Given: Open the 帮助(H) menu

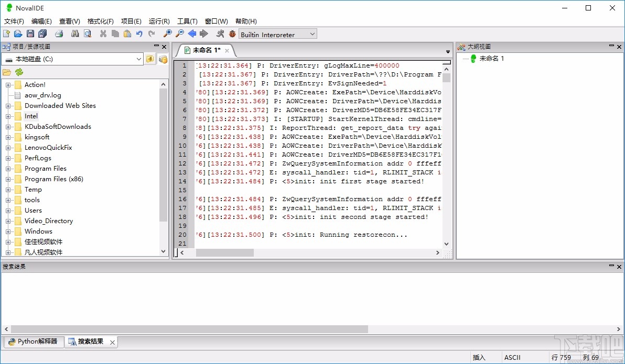Looking at the screenshot, I should point(246,21).
